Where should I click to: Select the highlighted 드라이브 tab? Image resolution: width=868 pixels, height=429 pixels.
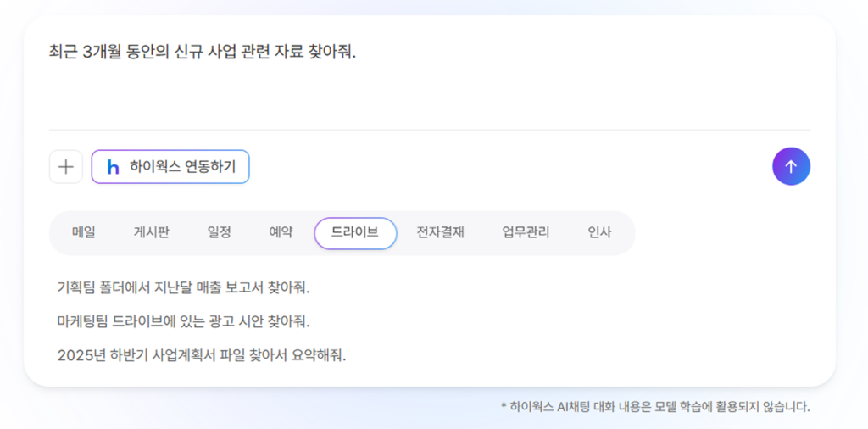point(354,233)
